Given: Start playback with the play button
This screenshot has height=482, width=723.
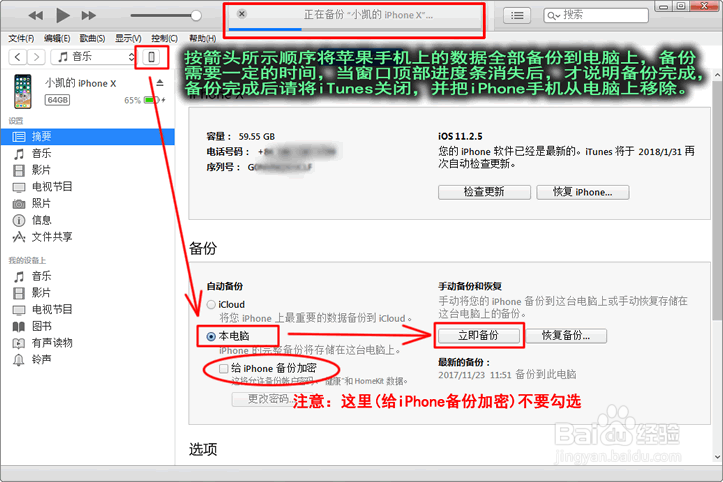Looking at the screenshot, I should coord(62,15).
